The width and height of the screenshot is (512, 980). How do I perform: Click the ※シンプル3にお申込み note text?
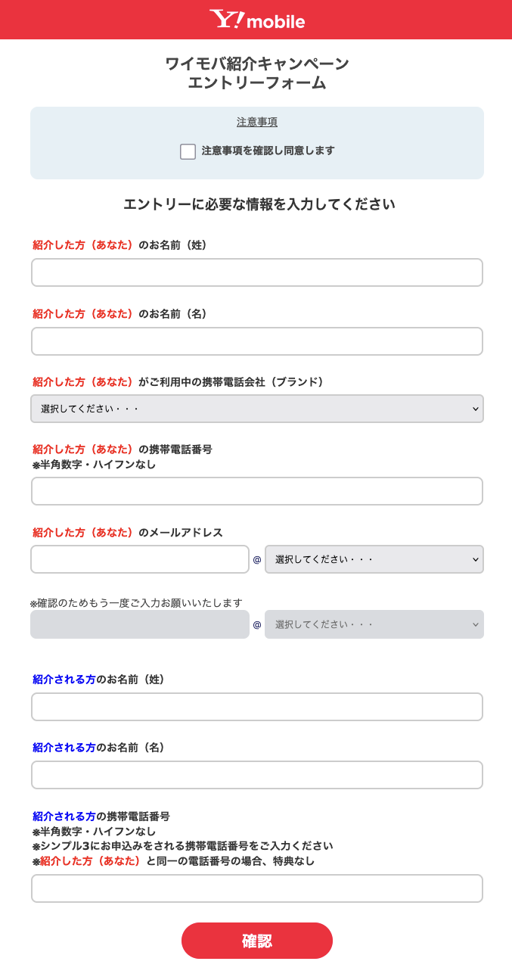coord(182,846)
